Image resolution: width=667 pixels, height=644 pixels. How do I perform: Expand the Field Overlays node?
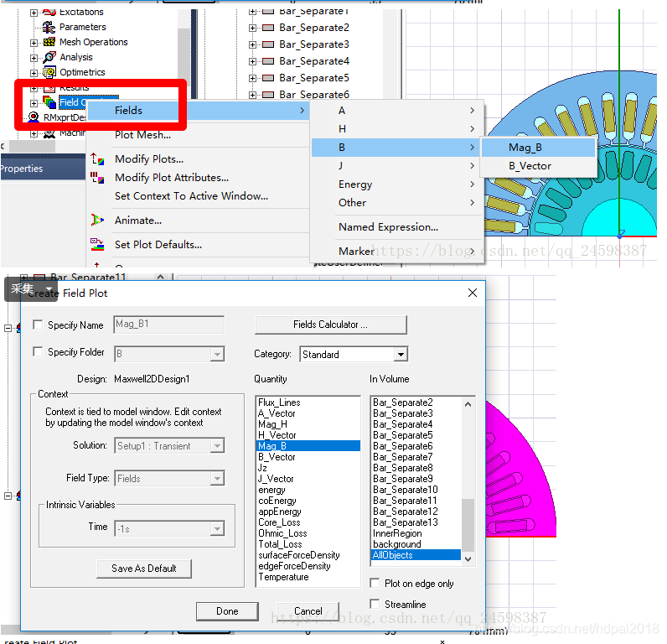pos(34,103)
